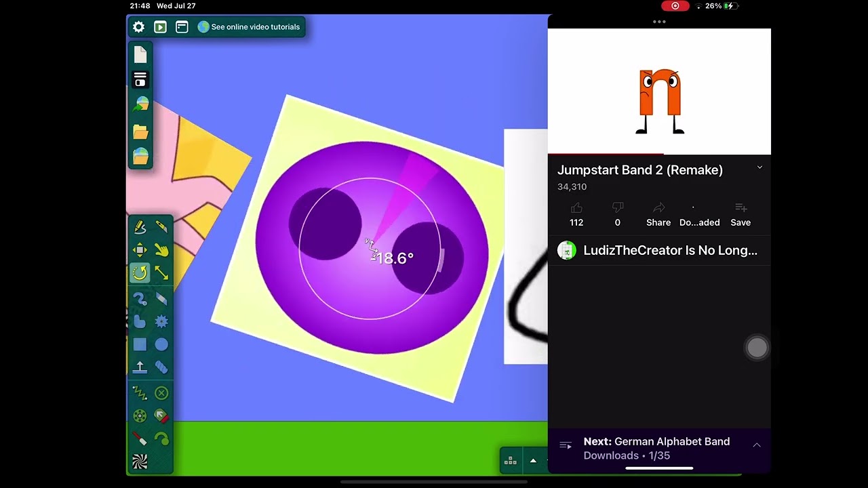Select the Gear tool
This screenshot has height=488, width=868.
point(161,321)
